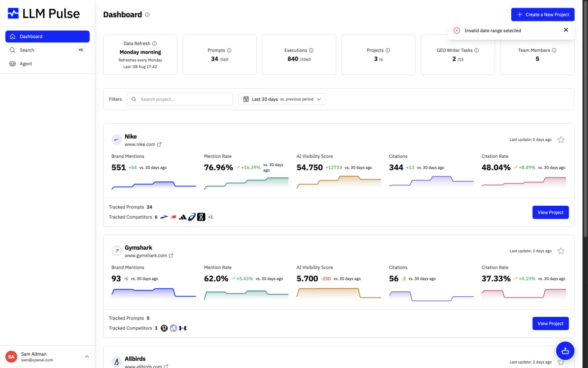Click the +1 more competitors badge
588x368 pixels.
pos(210,217)
